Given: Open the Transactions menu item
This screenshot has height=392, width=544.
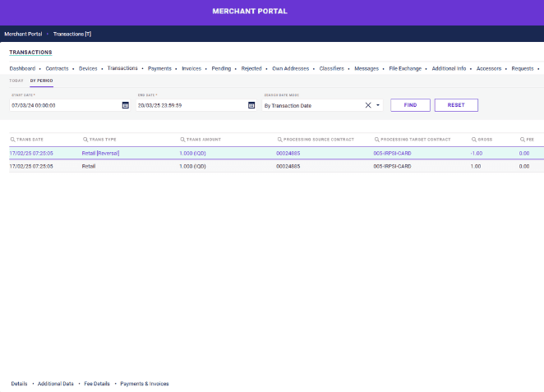Looking at the screenshot, I should point(122,68).
